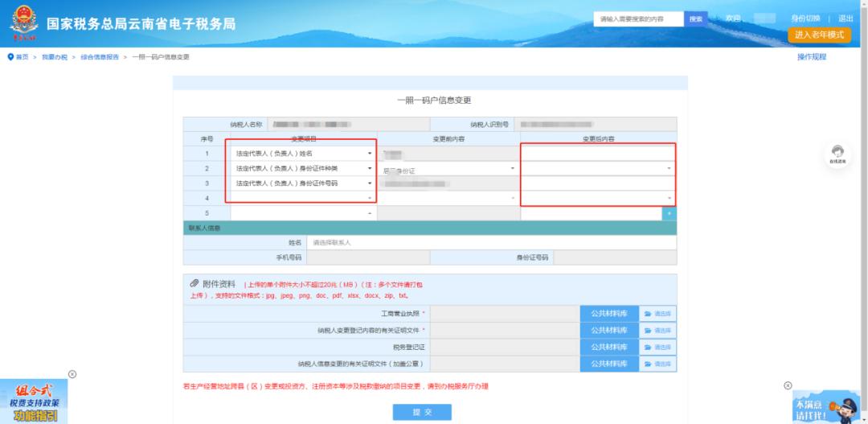This screenshot has height=424, width=868.
Task: Go to 综合信息报告 in the breadcrumb
Action: [x=100, y=57]
